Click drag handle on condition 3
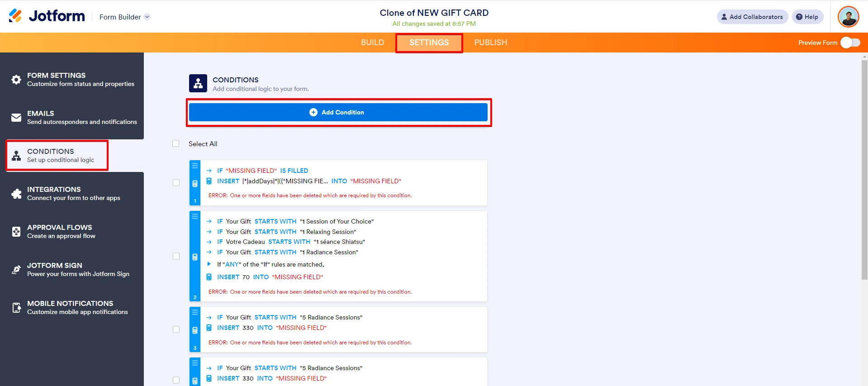868x386 pixels. tap(195, 312)
